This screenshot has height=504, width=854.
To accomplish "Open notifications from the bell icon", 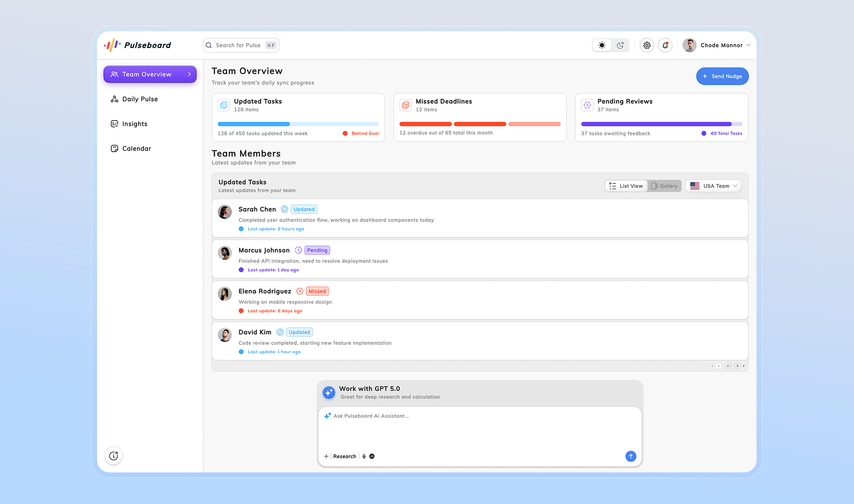I will 665,45.
